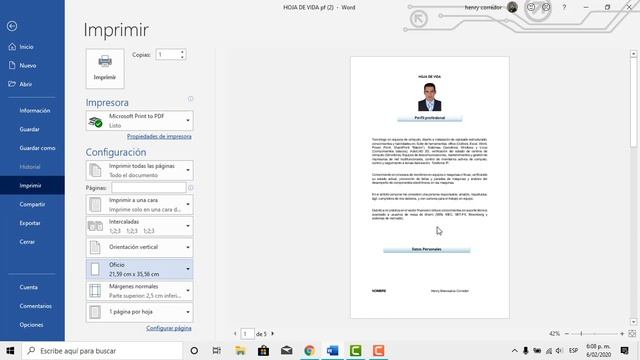The image size is (640, 360).
Task: Click the fit-to-page zoom icon
Action: pyautogui.click(x=632, y=334)
